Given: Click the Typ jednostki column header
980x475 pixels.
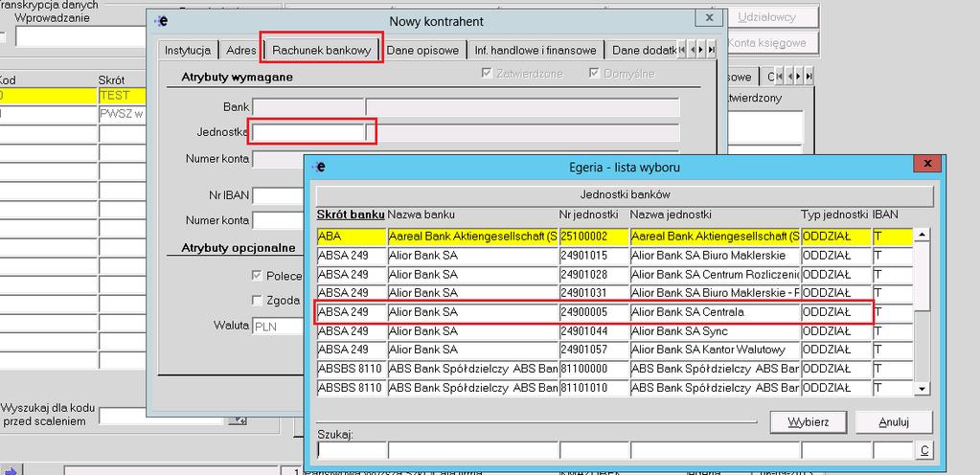Looking at the screenshot, I should (x=835, y=215).
